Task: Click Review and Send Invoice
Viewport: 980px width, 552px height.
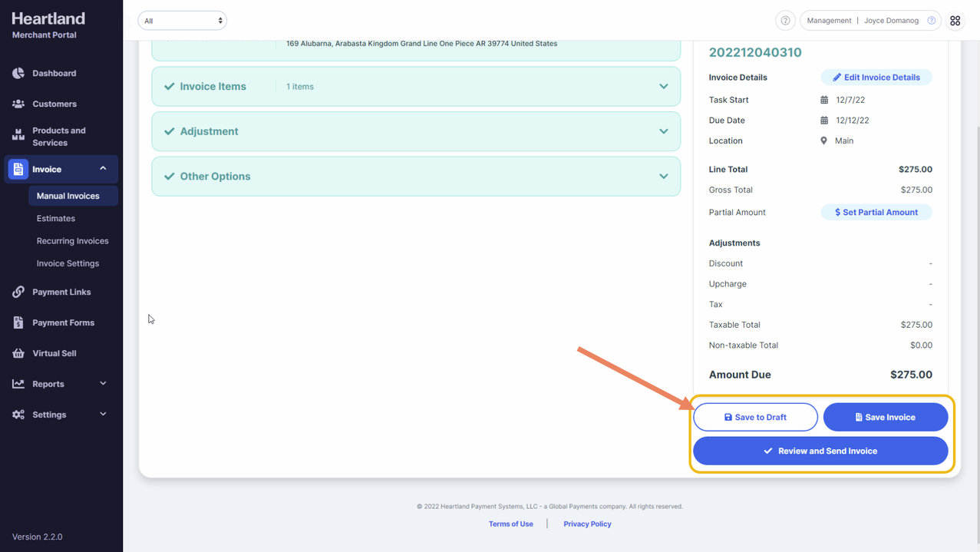Action: point(820,451)
